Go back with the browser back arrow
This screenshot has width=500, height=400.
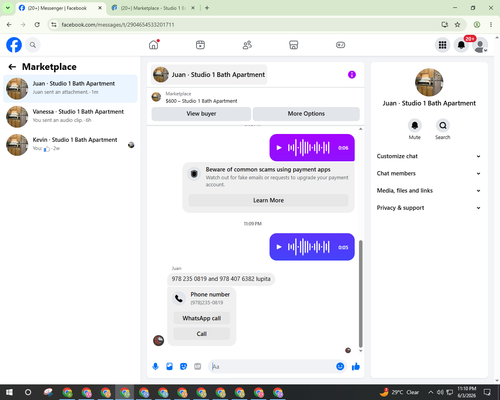click(9, 25)
